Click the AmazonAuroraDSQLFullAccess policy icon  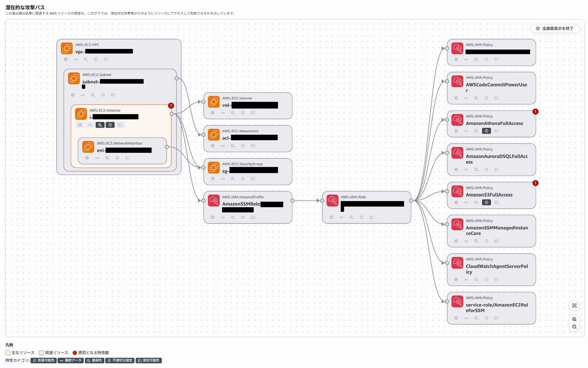(457, 152)
